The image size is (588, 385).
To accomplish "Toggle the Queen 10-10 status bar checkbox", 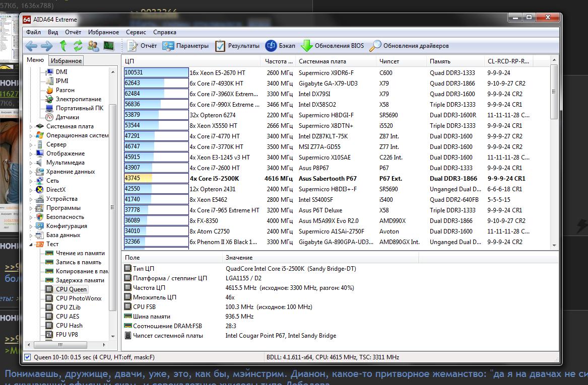I will (27, 357).
